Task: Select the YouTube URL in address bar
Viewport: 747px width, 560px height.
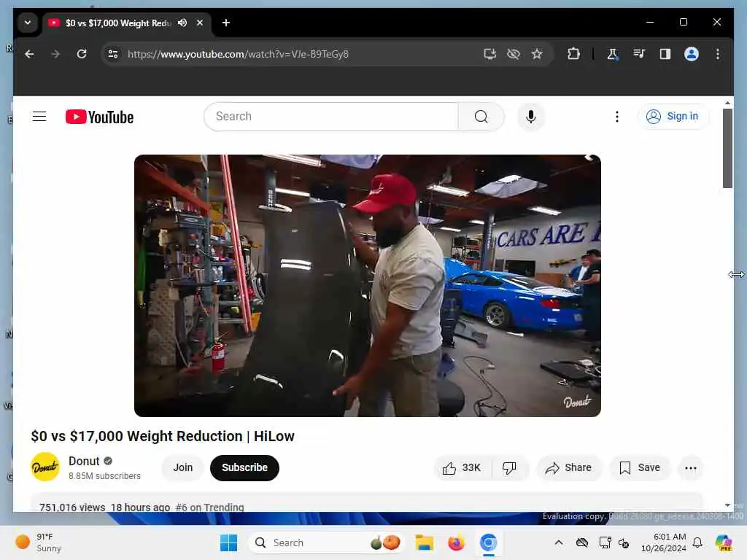Action: [x=239, y=54]
